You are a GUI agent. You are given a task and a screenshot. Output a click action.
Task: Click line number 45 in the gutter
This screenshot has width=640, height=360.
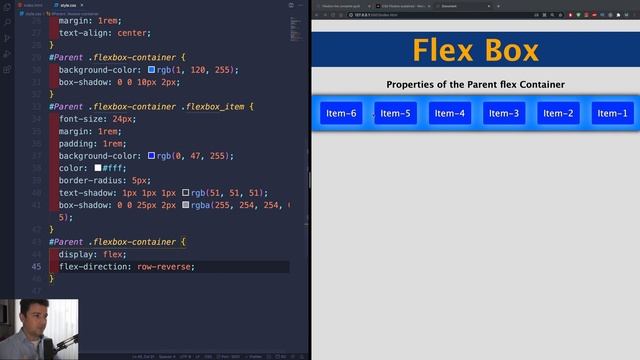(36, 267)
